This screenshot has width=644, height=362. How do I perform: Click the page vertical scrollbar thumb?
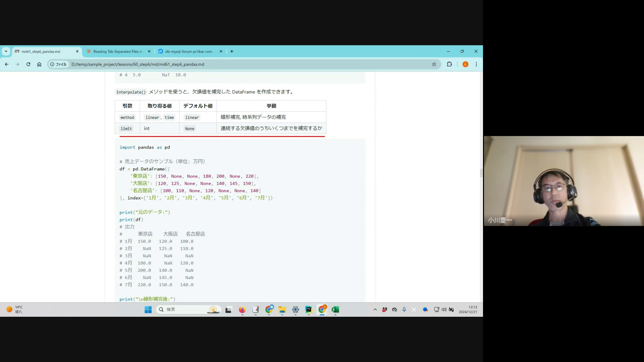(481, 173)
